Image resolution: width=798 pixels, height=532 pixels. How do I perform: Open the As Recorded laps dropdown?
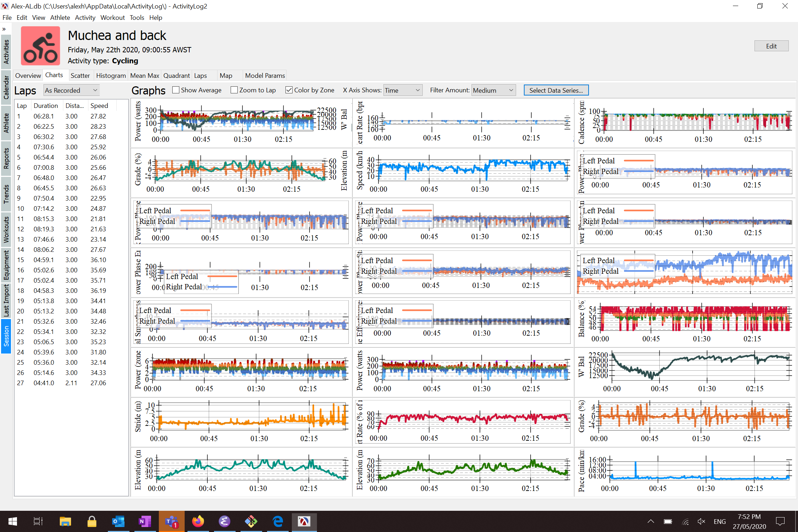pos(71,90)
